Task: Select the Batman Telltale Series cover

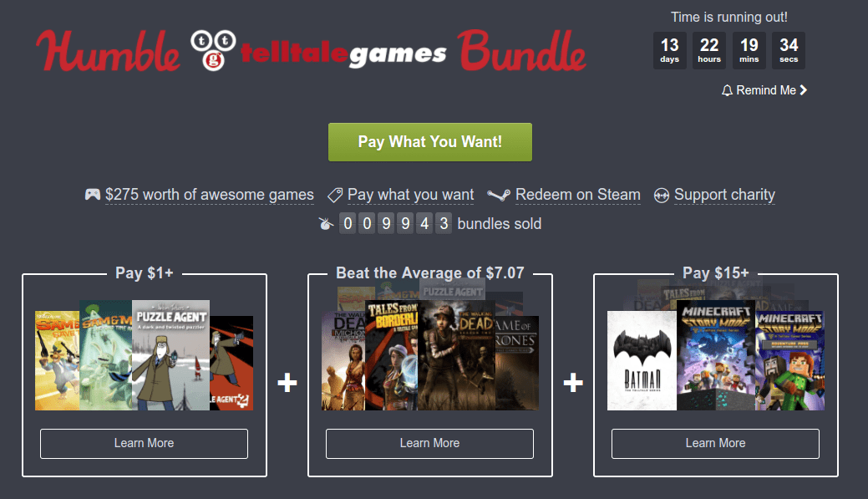Action: coord(642,360)
